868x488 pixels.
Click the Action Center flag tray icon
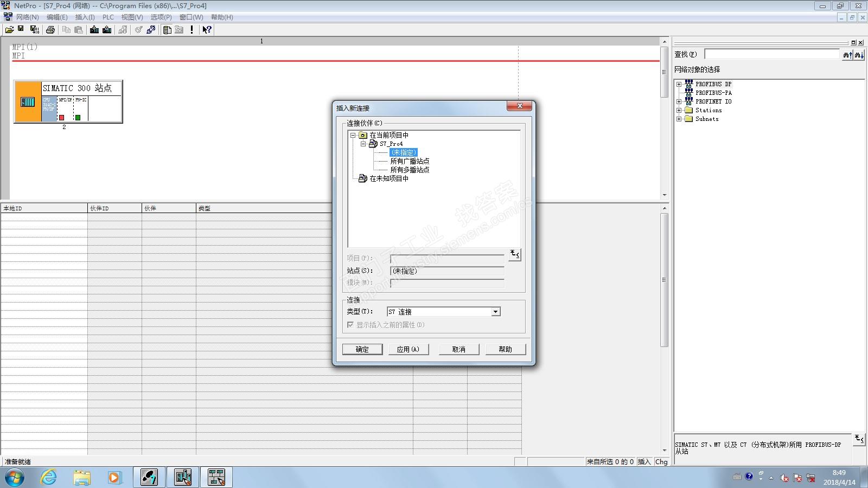pyautogui.click(x=797, y=478)
